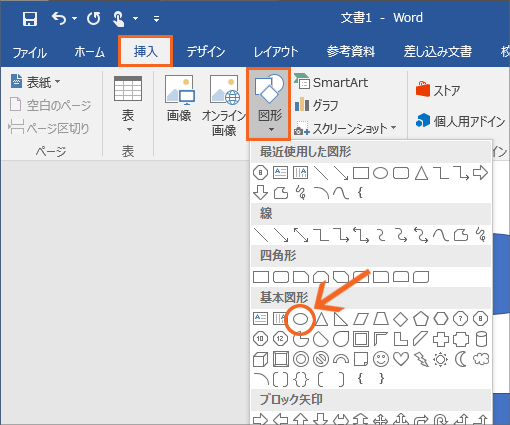Open the スクリーンショット dropdown

[x=346, y=128]
